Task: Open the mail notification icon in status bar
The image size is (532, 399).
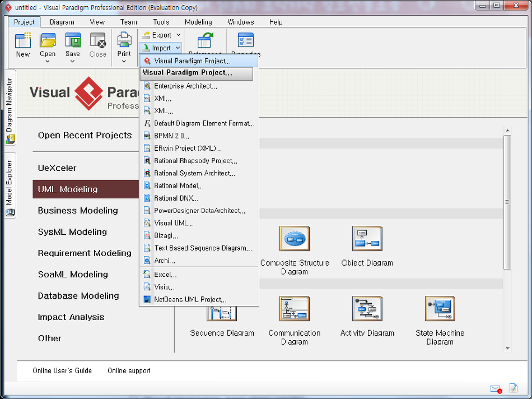Action: coord(496,389)
